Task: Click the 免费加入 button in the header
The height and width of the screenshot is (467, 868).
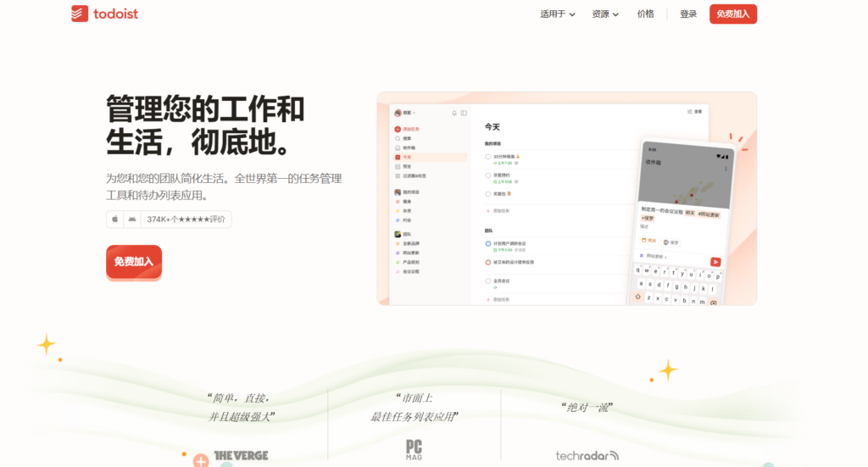Action: click(x=733, y=14)
